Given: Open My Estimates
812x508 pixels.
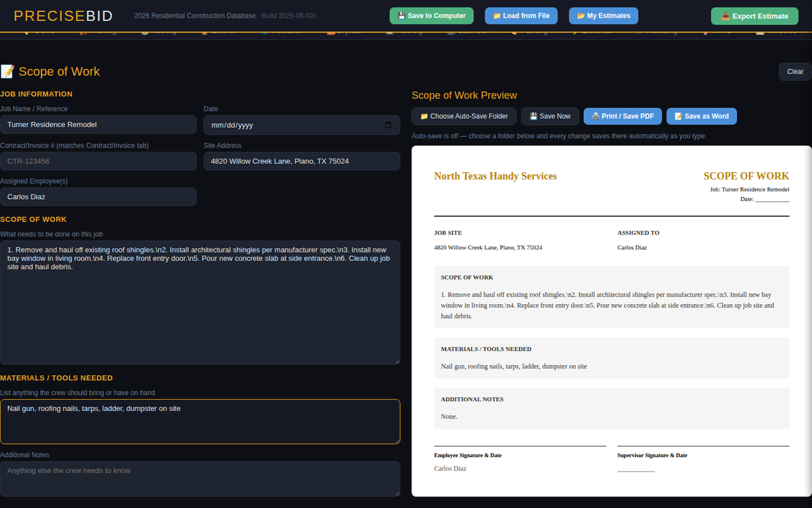Looking at the screenshot, I should (x=604, y=16).
